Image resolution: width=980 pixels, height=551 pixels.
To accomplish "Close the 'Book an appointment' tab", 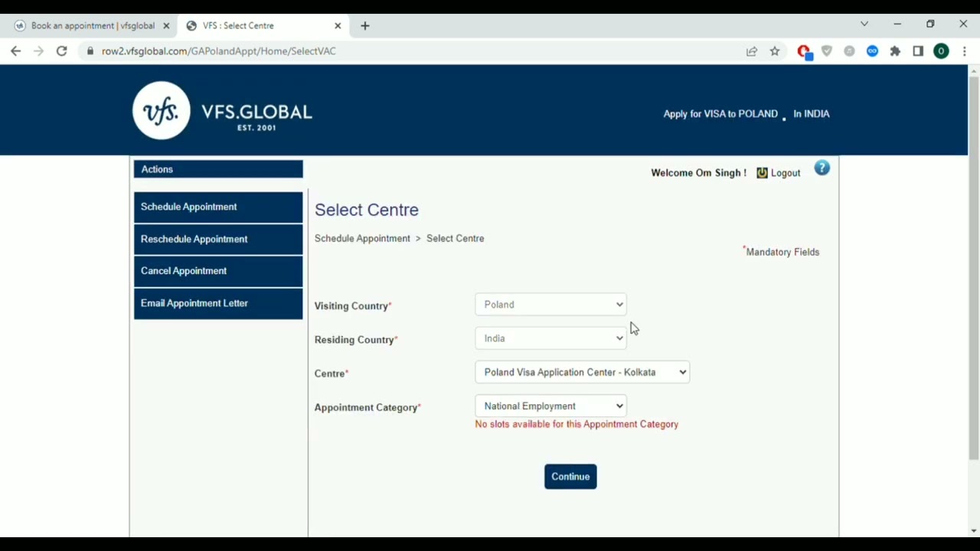I will [166, 25].
